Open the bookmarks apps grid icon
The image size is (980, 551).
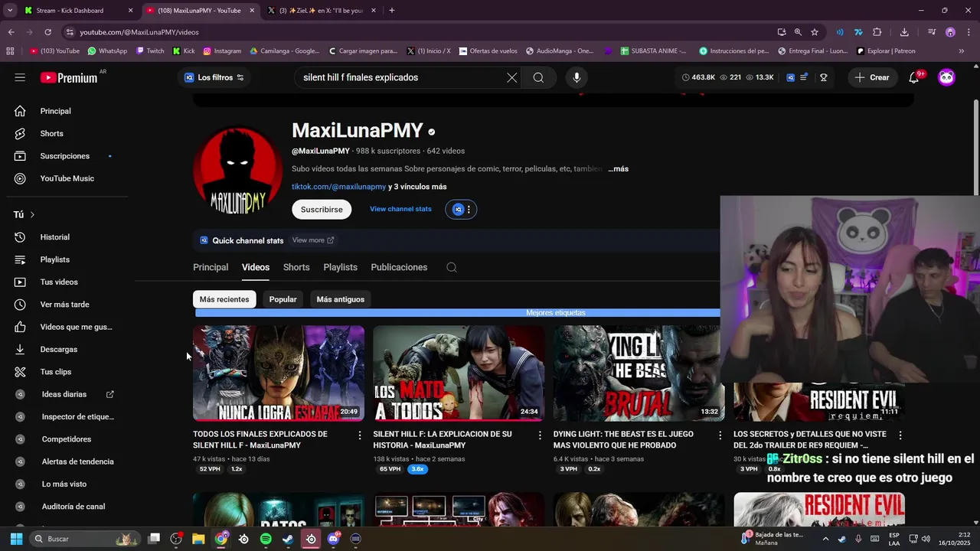[10, 51]
